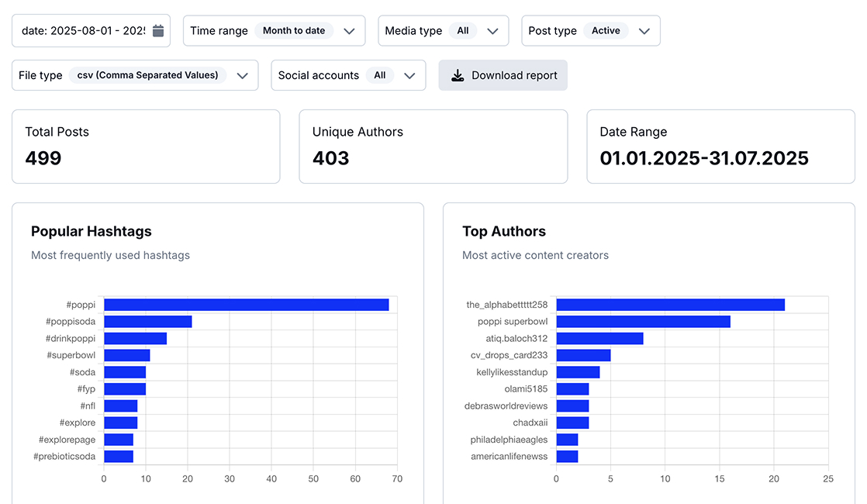The height and width of the screenshot is (504, 867).
Task: Select the cv_drops_card233 author bar
Action: coord(583,355)
